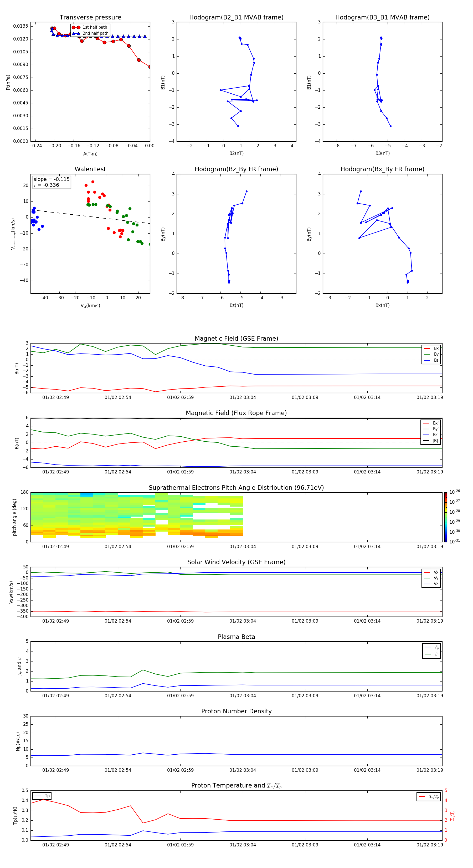Select the 'Bz' entry in GSE legend
The height and width of the screenshot is (868, 473).
tap(431, 360)
